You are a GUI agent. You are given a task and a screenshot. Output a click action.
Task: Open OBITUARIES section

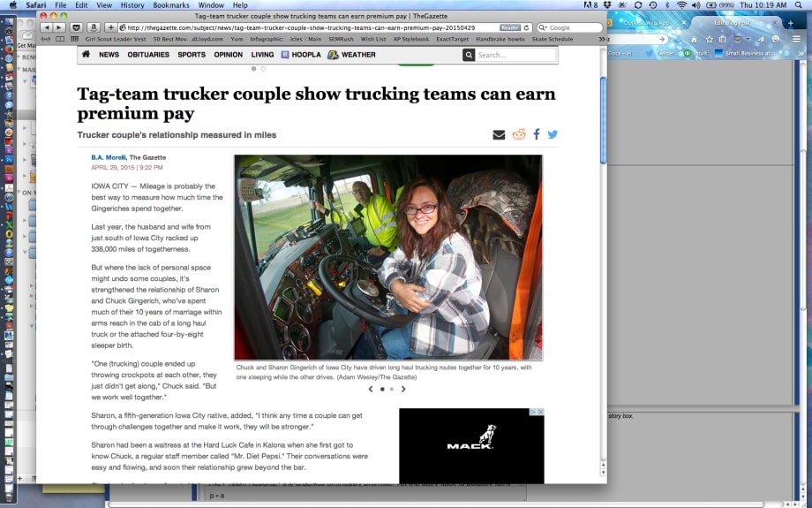tap(148, 55)
